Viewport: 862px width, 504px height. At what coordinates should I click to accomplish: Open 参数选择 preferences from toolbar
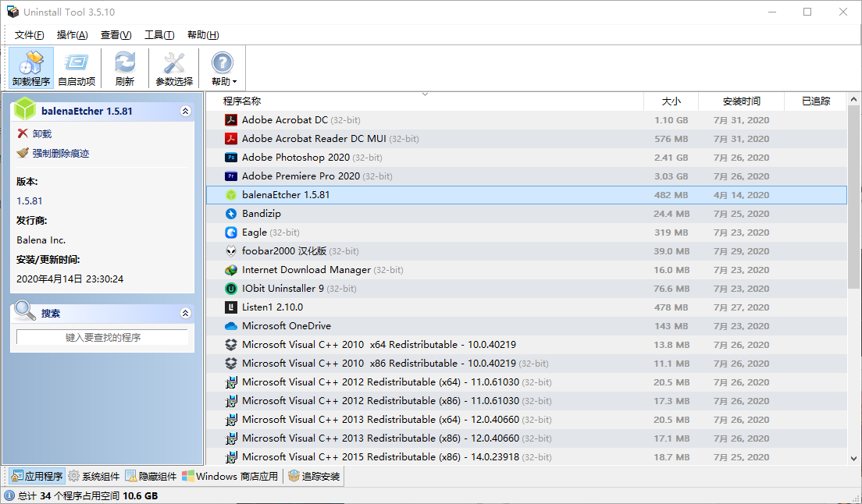(x=173, y=68)
